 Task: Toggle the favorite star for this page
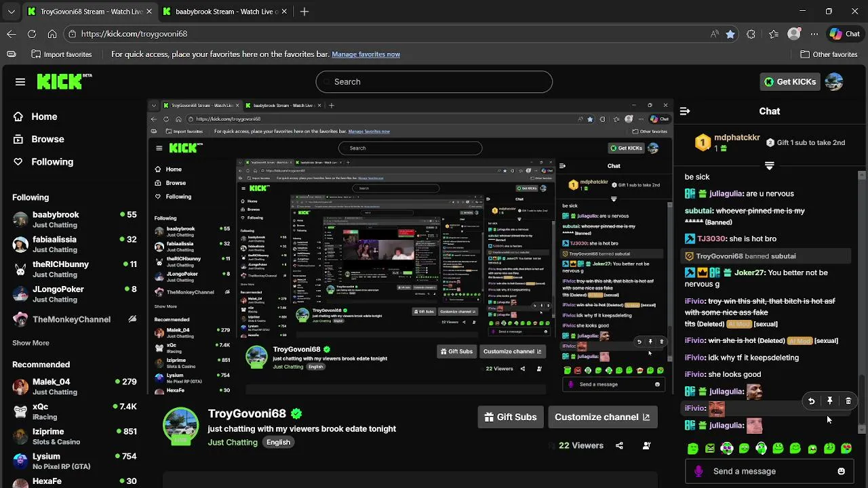point(730,34)
